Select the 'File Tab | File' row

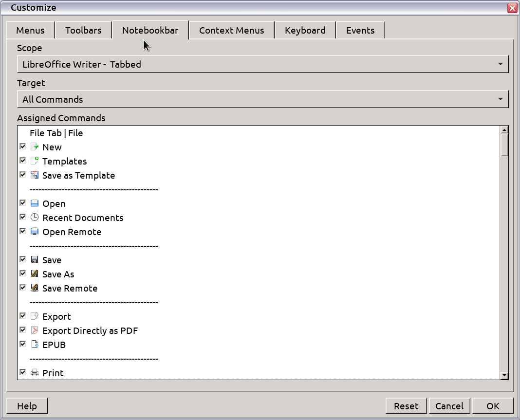[x=258, y=133]
